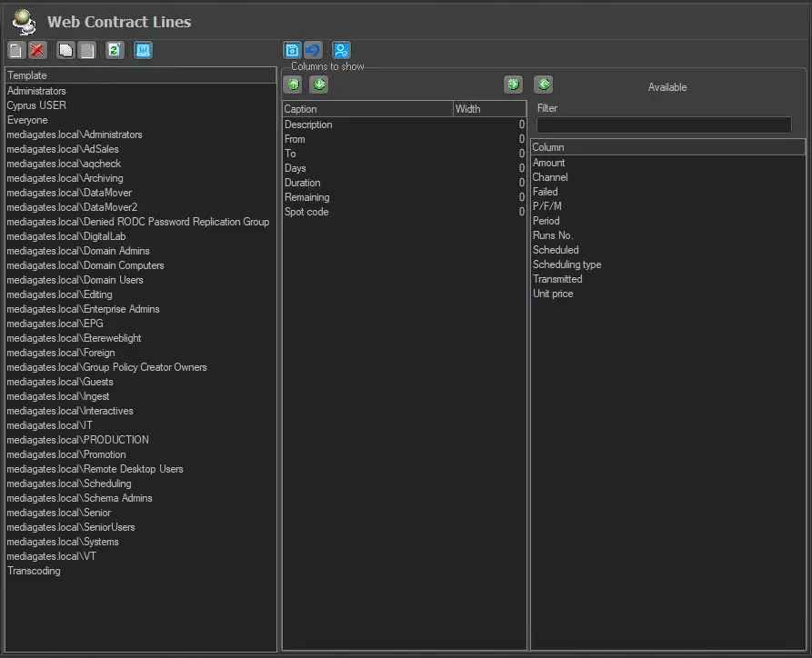Viewport: 812px width, 658px height.
Task: Click the Filter text field
Action: 664,125
